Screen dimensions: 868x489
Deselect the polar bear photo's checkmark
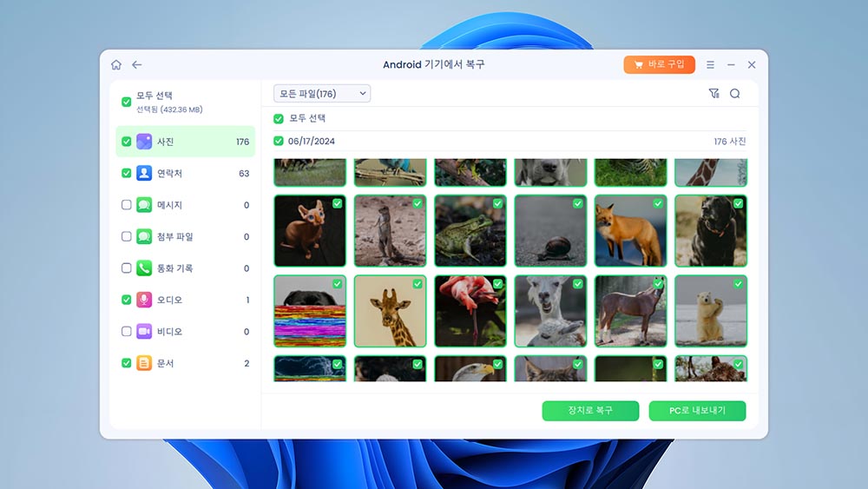(x=738, y=283)
